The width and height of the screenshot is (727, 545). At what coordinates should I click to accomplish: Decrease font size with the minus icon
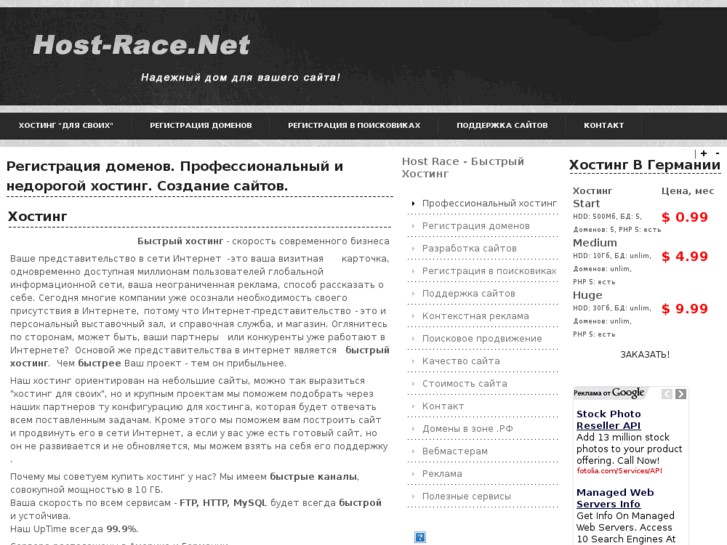[x=717, y=154]
